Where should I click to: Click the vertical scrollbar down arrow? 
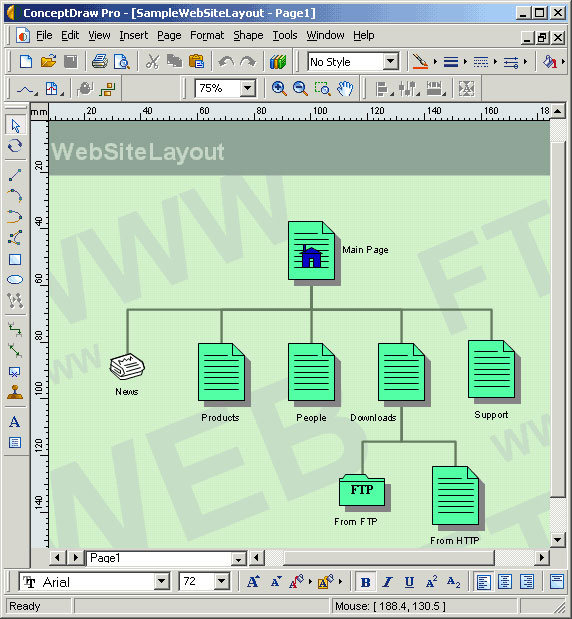coord(557,540)
